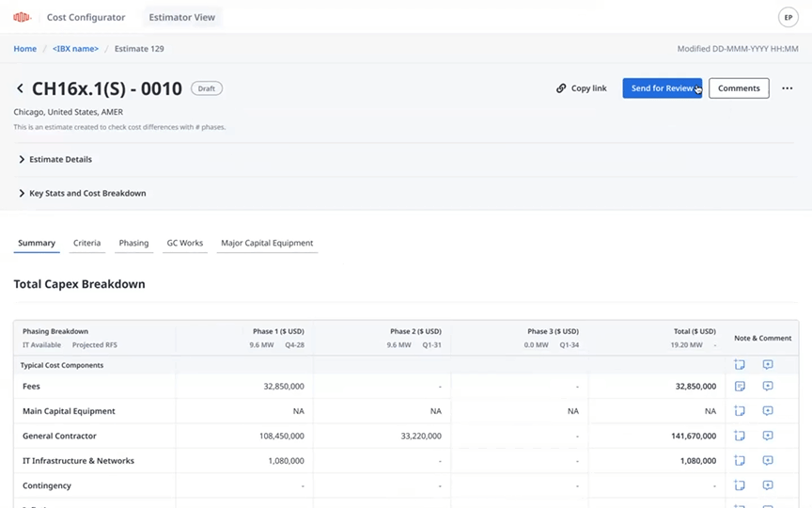Click the Chicago, United States, AMER location text
Screen dimensions: 812x508
tap(69, 112)
